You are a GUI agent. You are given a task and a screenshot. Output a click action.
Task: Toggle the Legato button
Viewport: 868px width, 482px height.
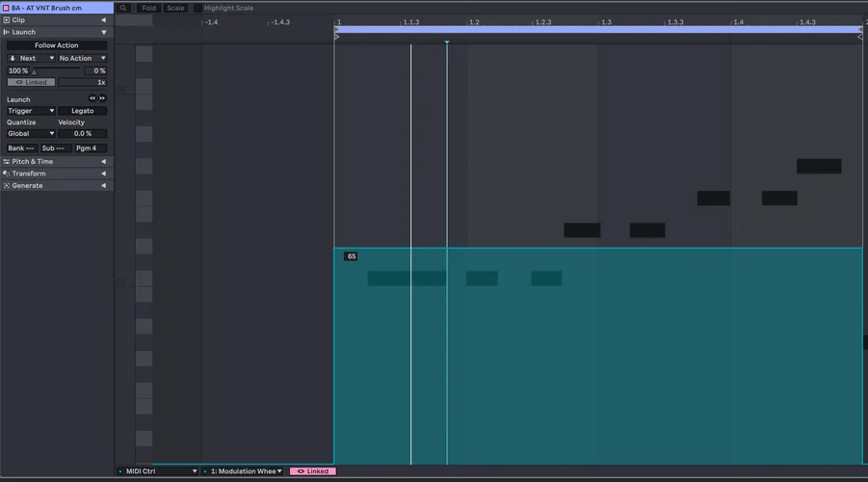point(83,111)
